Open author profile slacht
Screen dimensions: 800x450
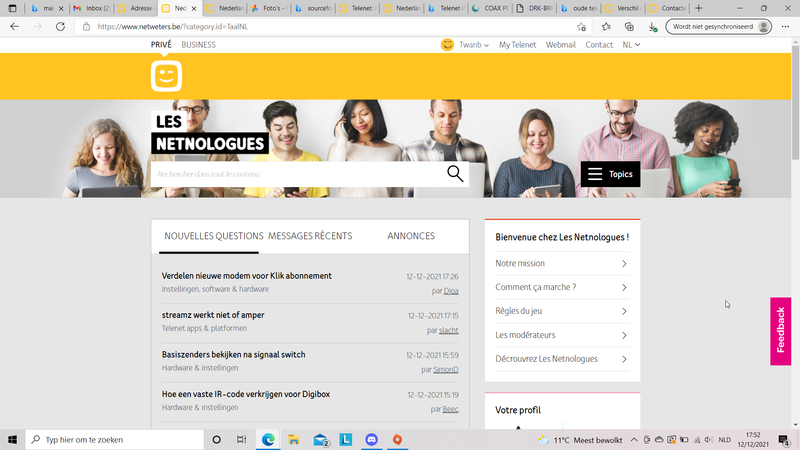(x=448, y=330)
